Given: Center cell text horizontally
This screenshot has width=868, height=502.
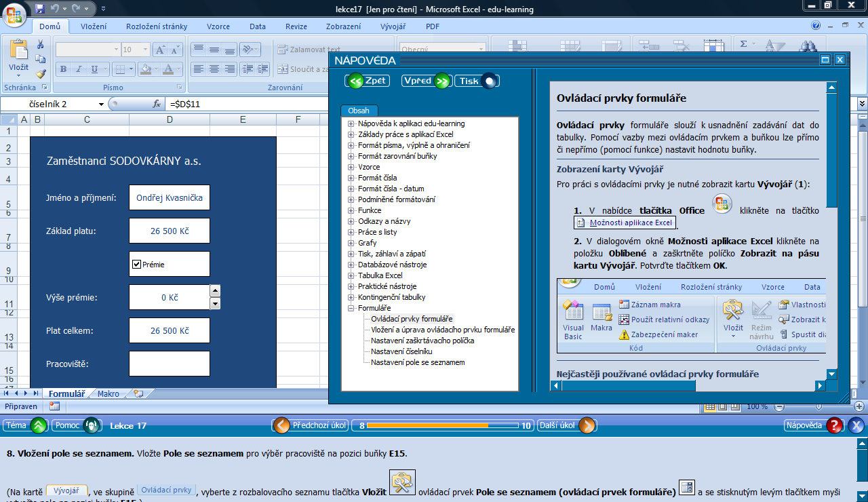Looking at the screenshot, I should (x=214, y=69).
